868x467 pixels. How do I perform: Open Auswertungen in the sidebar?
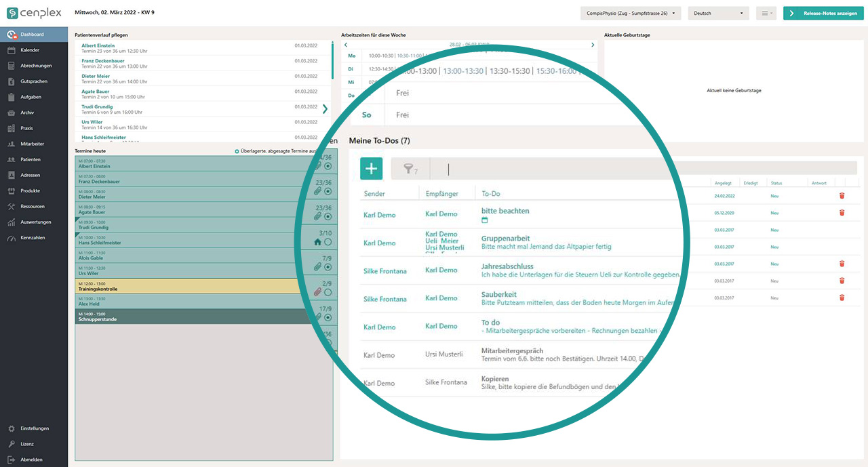[x=34, y=222]
